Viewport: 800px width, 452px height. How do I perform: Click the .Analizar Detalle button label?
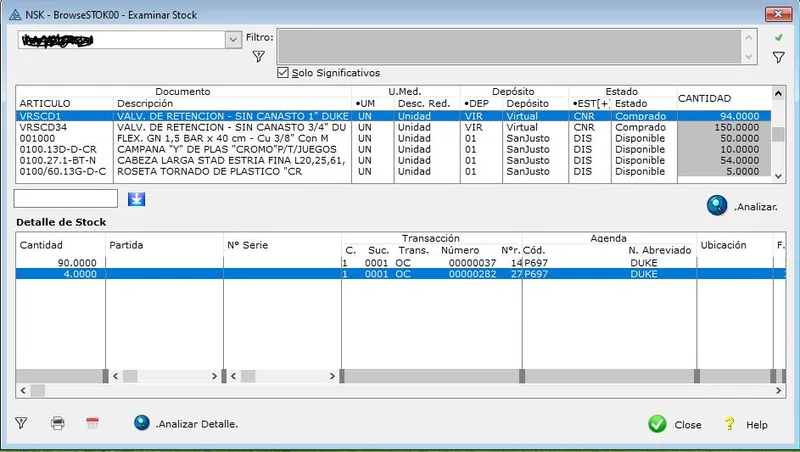(x=196, y=424)
